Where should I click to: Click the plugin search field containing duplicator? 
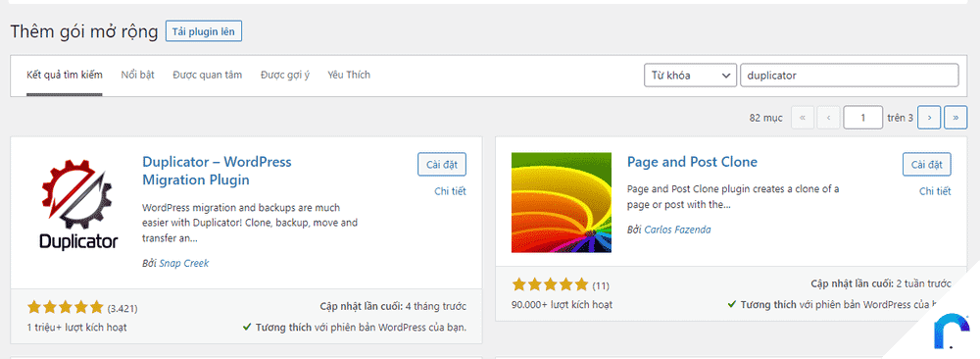[x=849, y=76]
